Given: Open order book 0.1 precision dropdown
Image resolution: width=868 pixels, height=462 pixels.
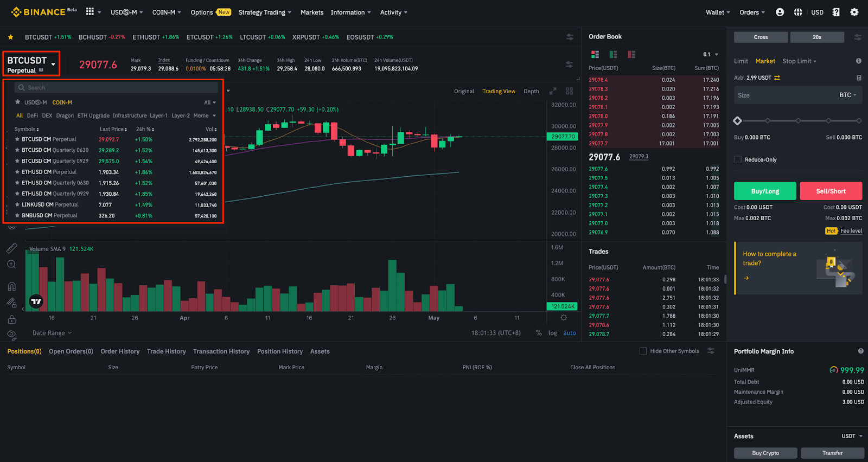Looking at the screenshot, I should (x=711, y=54).
